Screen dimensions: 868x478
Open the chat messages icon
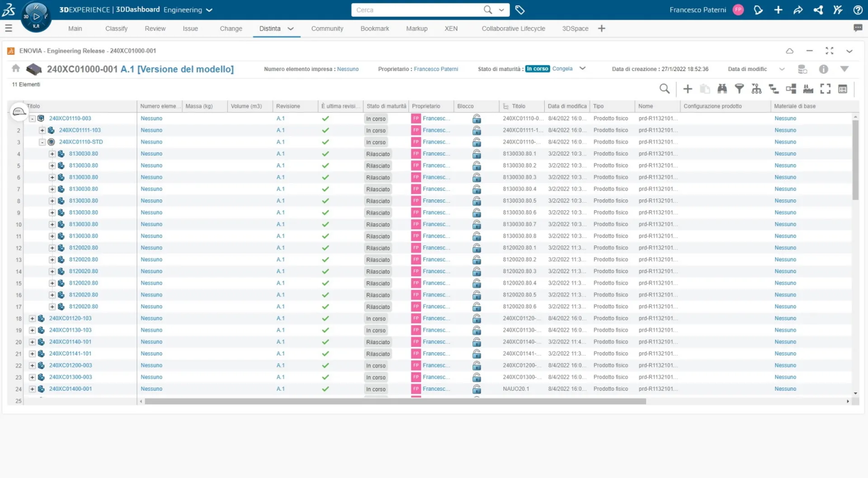(x=858, y=28)
